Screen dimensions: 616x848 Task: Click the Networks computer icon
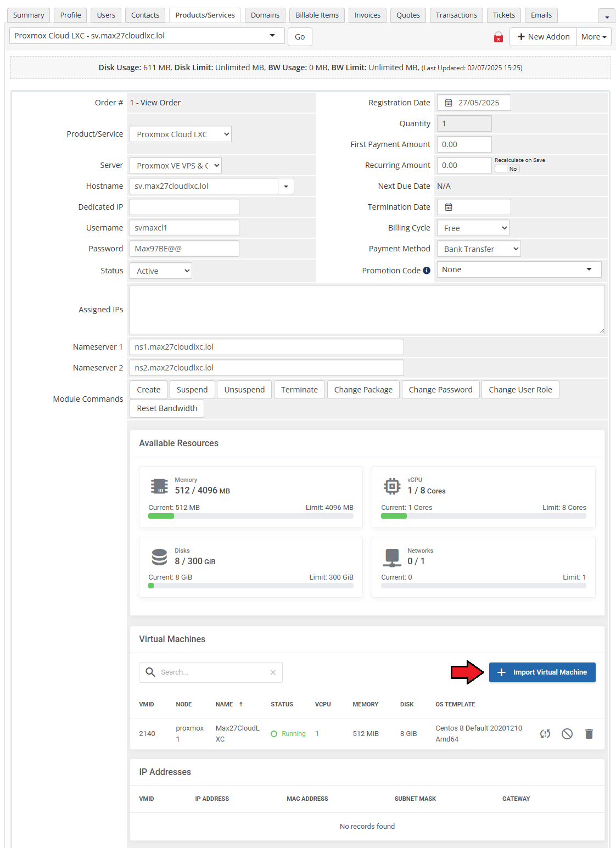(392, 557)
